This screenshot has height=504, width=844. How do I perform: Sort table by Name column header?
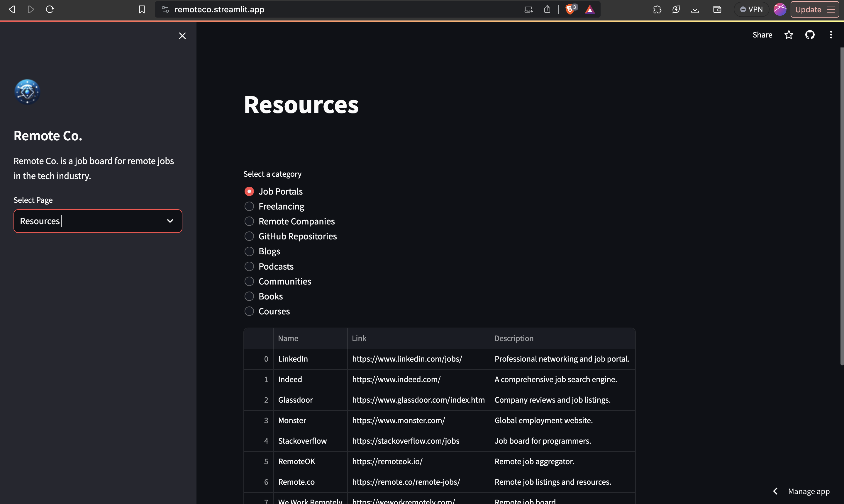[288, 338]
